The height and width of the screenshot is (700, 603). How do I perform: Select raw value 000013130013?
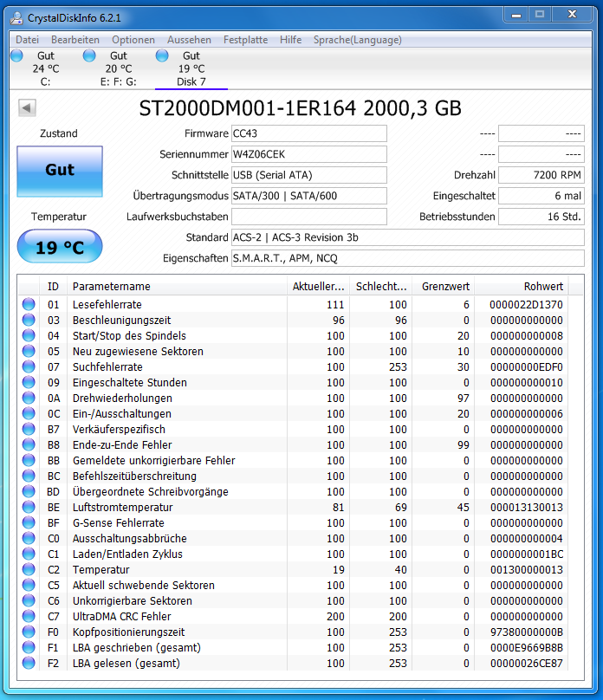tap(526, 507)
